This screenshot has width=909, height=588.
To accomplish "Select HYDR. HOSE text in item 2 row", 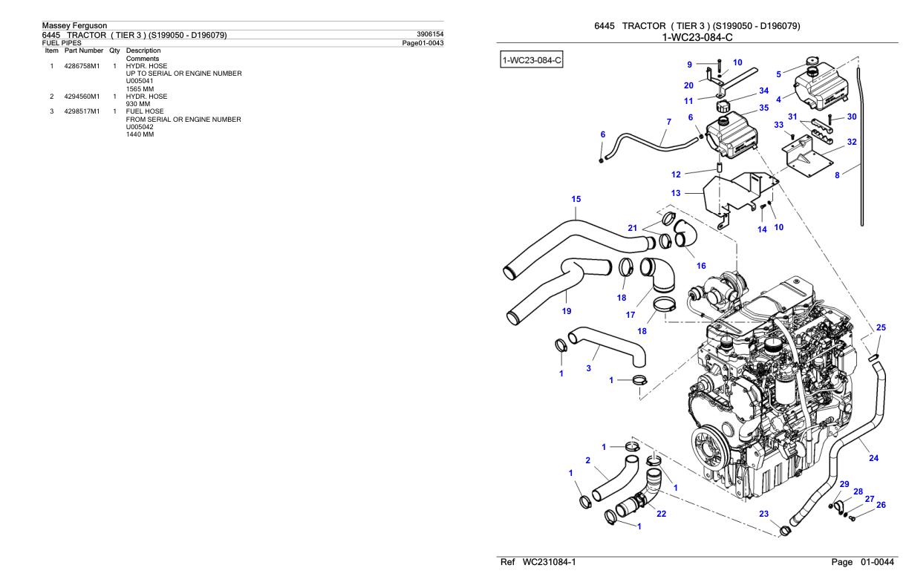I will (x=146, y=97).
